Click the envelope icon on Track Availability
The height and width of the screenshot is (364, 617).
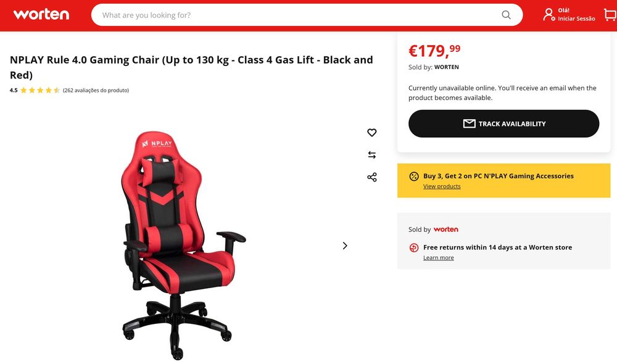(x=469, y=123)
